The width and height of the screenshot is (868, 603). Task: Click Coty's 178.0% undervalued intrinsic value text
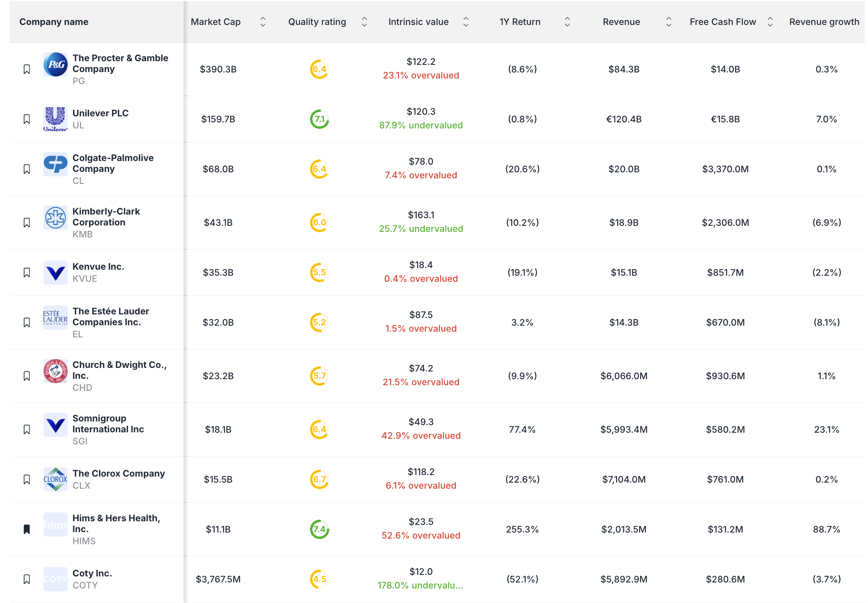pyautogui.click(x=421, y=585)
